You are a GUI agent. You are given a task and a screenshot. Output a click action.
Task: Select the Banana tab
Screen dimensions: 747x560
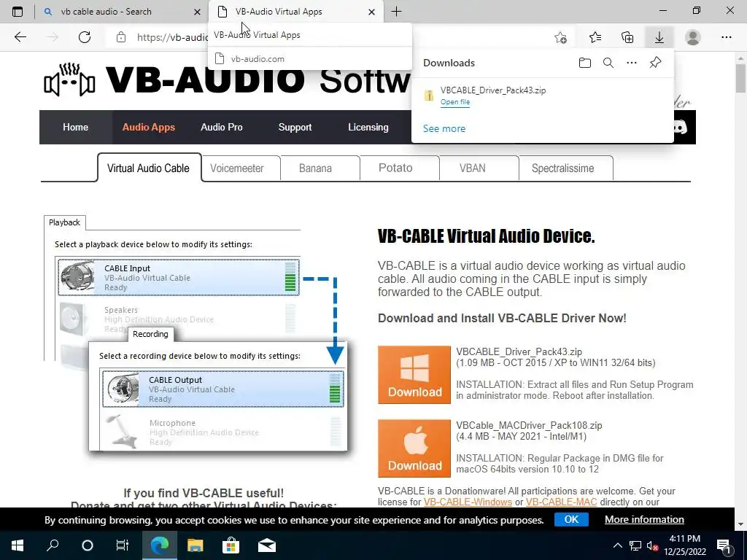coord(315,168)
